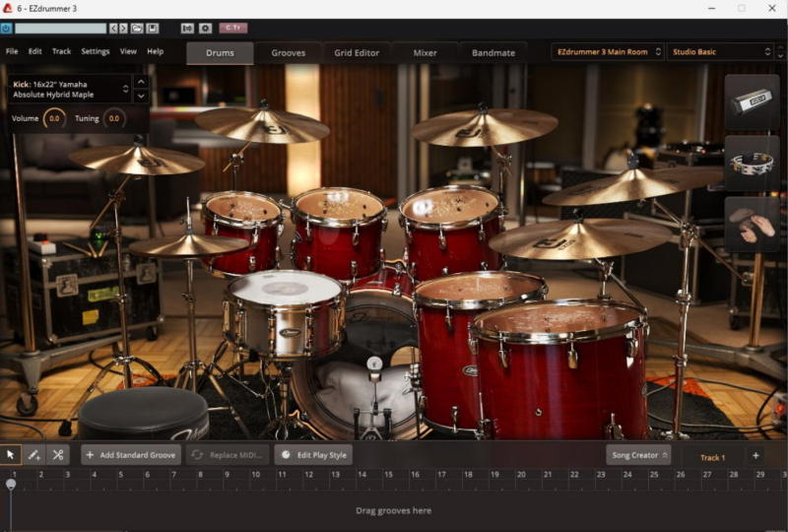The width and height of the screenshot is (788, 532).
Task: Select the pencil draw tool
Action: pos(34,454)
